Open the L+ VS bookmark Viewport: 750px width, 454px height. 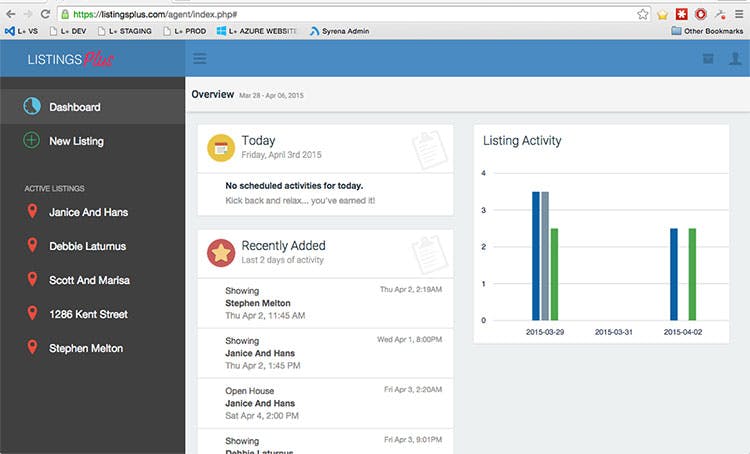click(x=22, y=31)
